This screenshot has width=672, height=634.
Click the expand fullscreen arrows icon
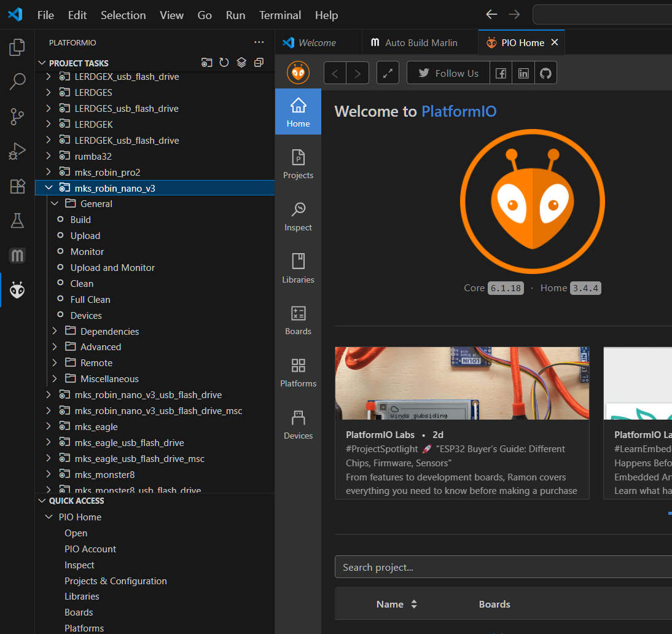pyautogui.click(x=388, y=73)
